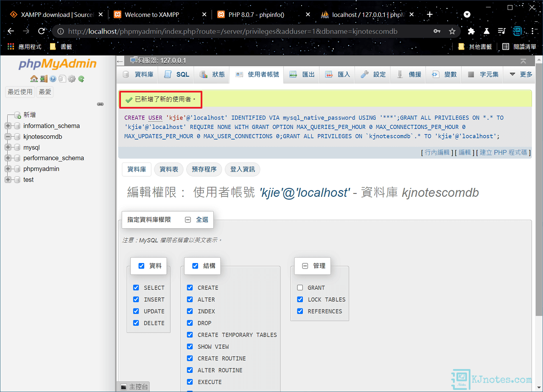The image size is (543, 392).
Task: Bookmark this page with star icon
Action: pyautogui.click(x=452, y=31)
